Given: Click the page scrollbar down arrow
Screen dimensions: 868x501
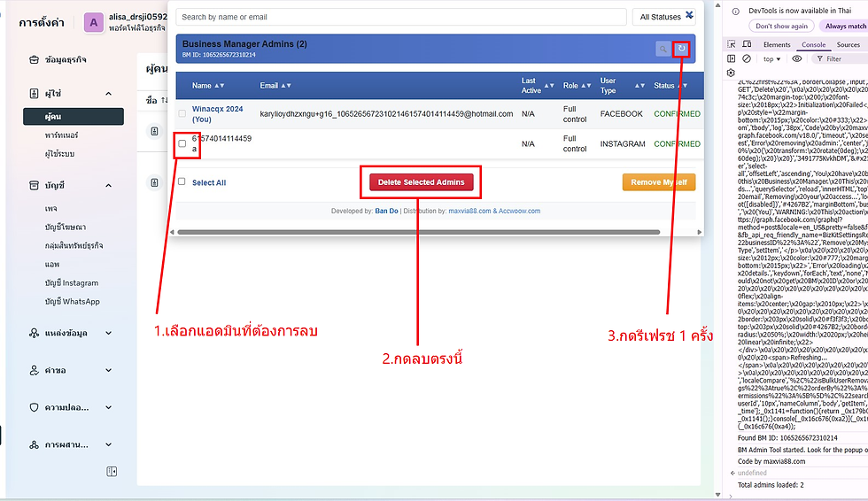Looking at the screenshot, I should point(718,495).
